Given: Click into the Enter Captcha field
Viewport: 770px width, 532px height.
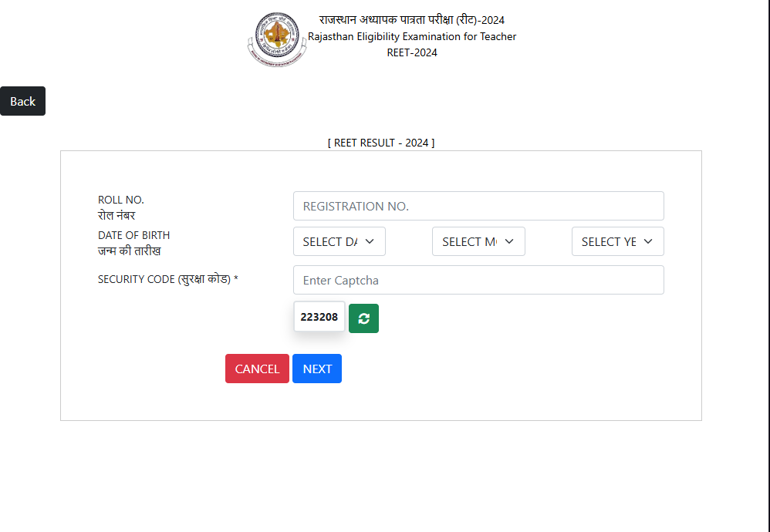Looking at the screenshot, I should (x=478, y=280).
